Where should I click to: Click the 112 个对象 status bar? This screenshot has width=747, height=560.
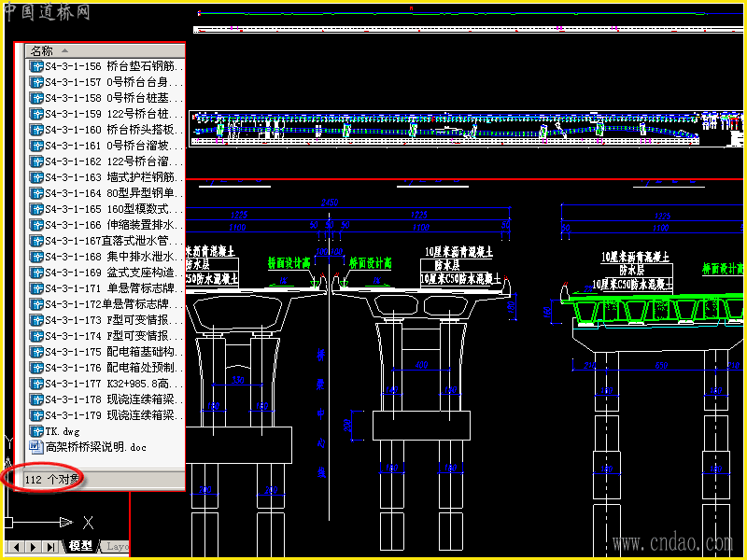[105, 480]
